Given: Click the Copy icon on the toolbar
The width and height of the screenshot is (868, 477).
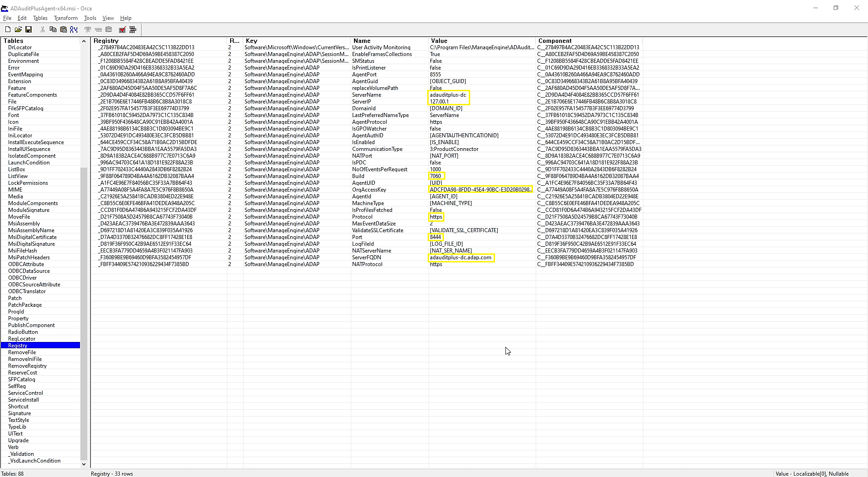Looking at the screenshot, I should pyautogui.click(x=53, y=29).
